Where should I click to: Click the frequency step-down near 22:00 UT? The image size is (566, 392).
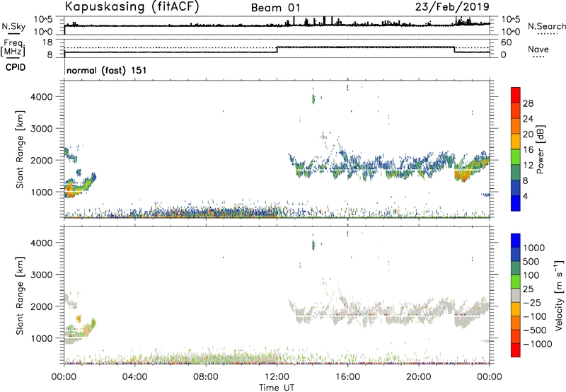tap(454, 50)
